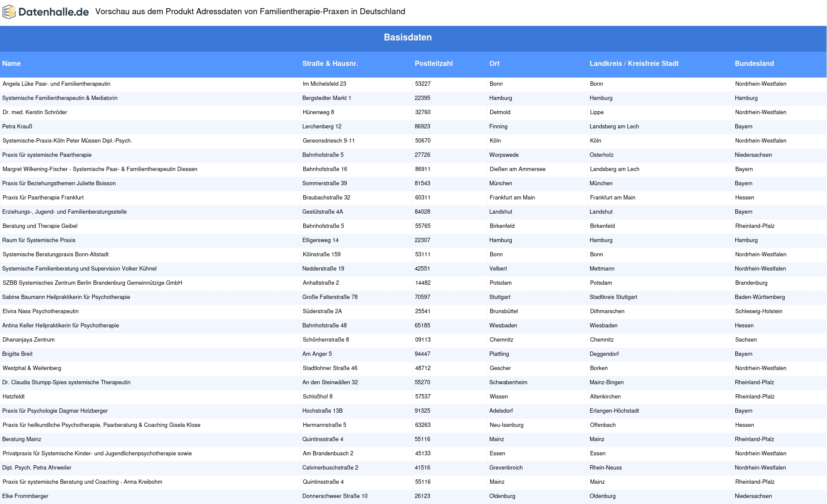This screenshot has width=827, height=504.
Task: Select postal code 86923
Action: 422,127
